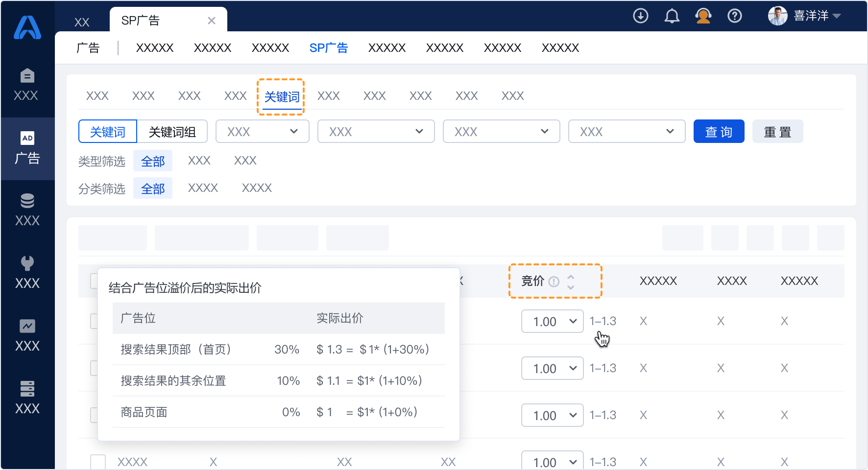Click the notification bell icon

point(672,16)
